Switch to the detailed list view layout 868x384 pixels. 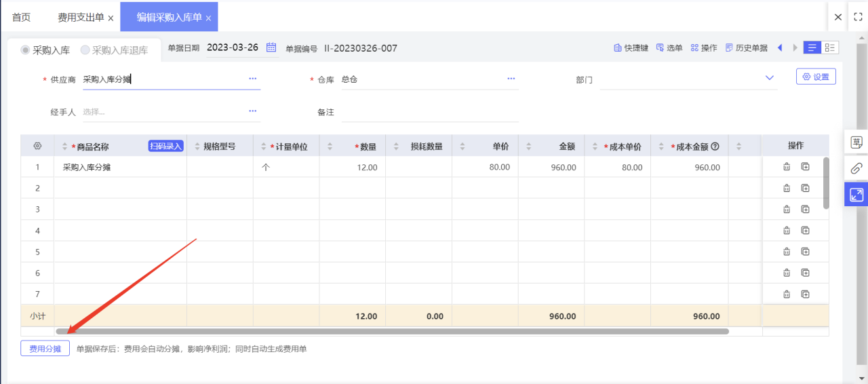tap(830, 47)
